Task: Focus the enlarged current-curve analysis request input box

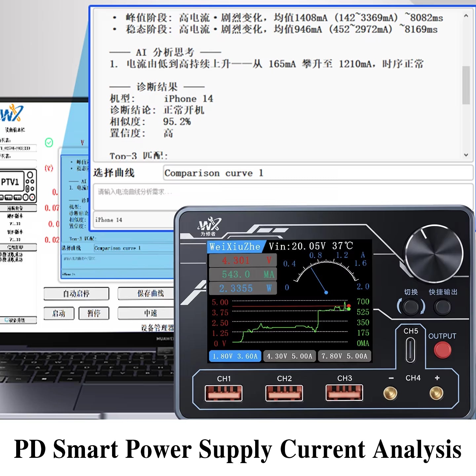Action: 283,197
